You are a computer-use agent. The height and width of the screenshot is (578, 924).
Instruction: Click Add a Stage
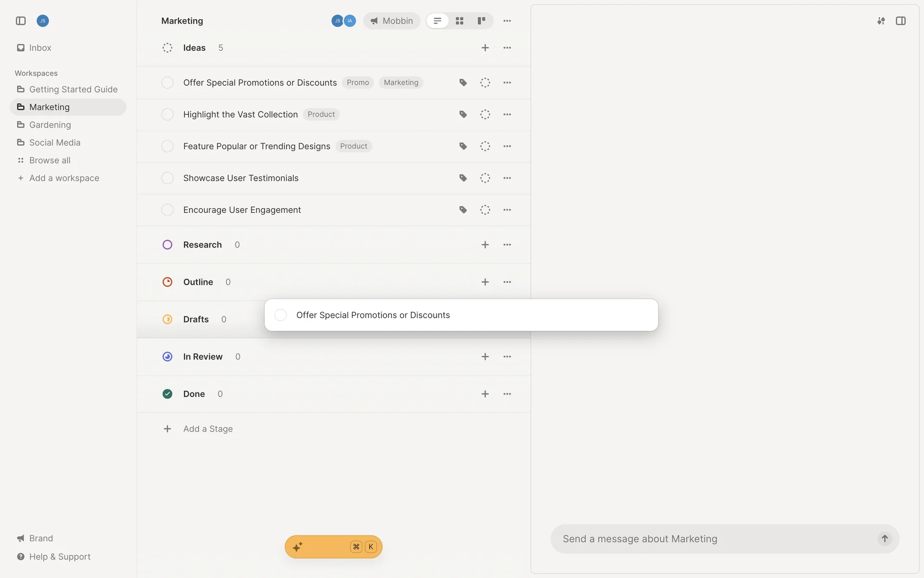tap(207, 429)
